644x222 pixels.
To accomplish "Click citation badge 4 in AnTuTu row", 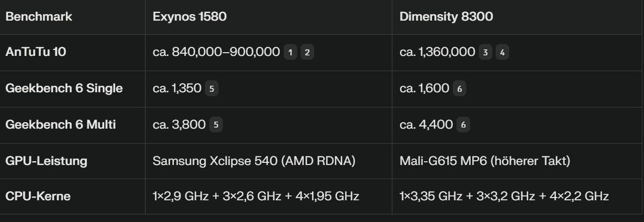I will (x=503, y=52).
